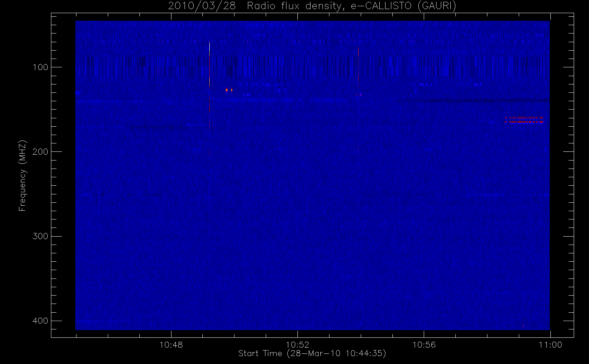This screenshot has width=589, height=364.
Task: Click the 'Frequency (MHZ)' axis label
Action: coord(23,175)
